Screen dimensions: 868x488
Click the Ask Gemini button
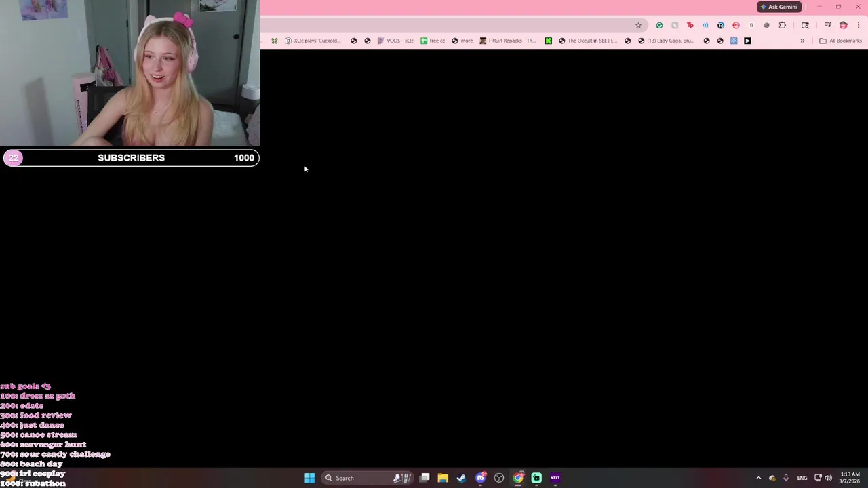pos(778,7)
